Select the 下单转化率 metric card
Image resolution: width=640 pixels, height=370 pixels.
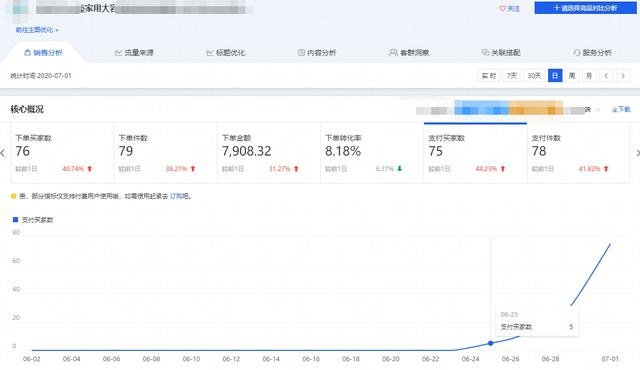[372, 153]
